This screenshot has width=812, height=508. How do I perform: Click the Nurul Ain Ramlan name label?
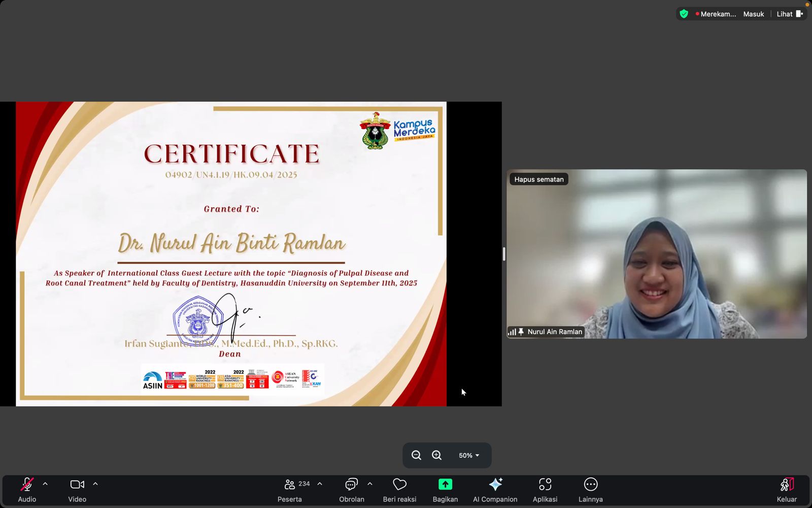[555, 332]
